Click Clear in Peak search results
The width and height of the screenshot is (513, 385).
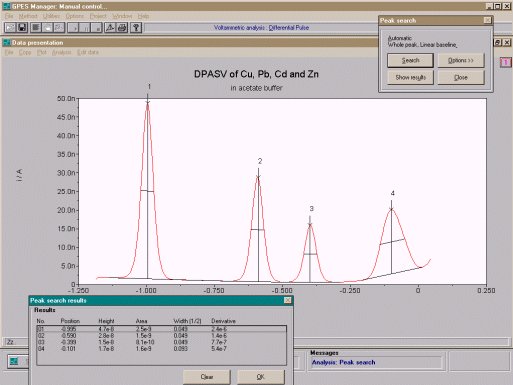[x=207, y=377]
